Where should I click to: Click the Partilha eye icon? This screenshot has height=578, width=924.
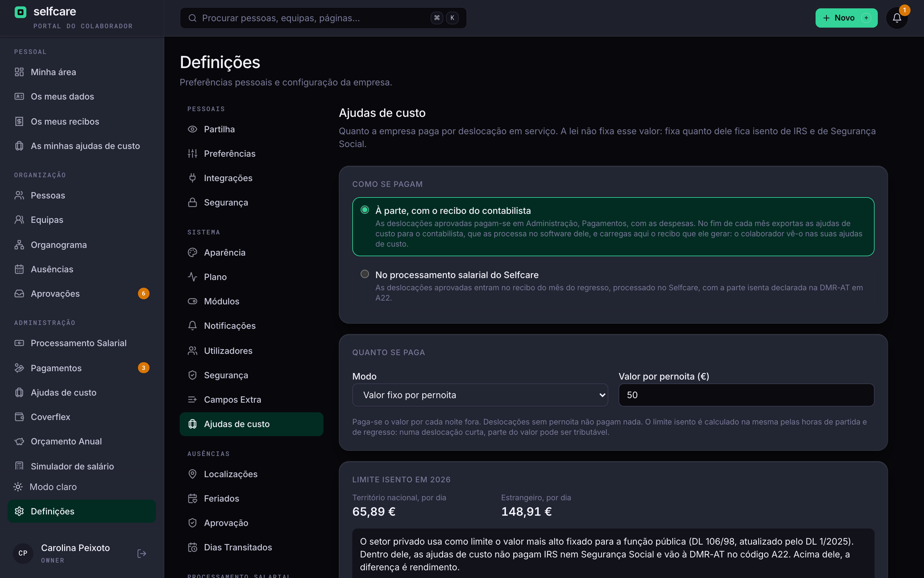click(193, 129)
